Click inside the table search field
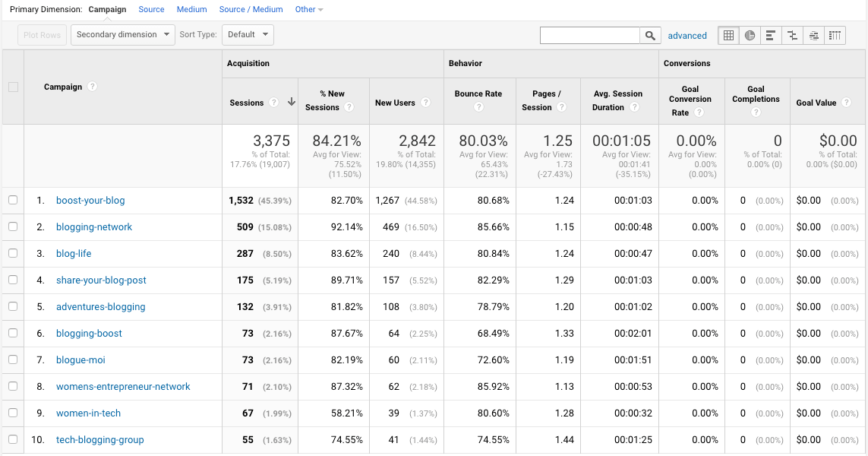The image size is (868, 456). pos(590,36)
